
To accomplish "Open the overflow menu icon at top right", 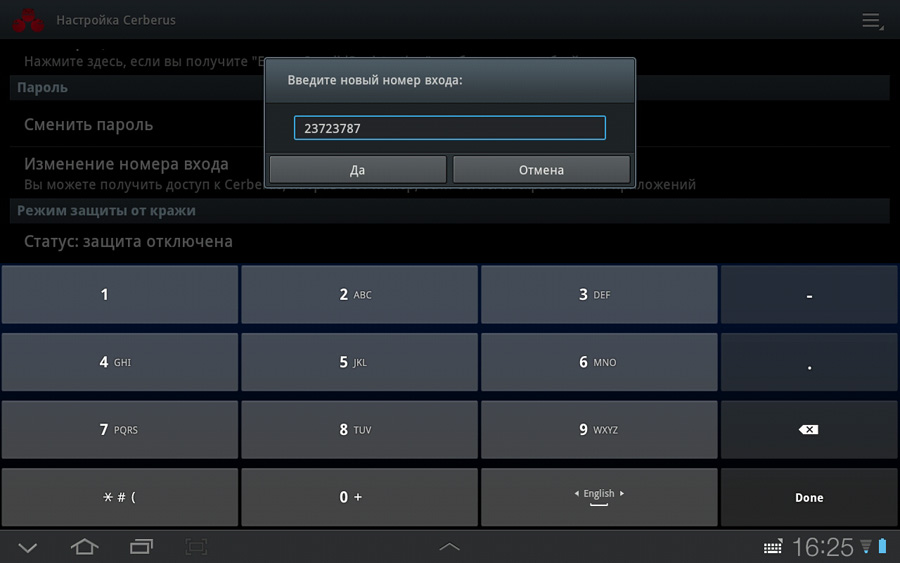I will 872,21.
